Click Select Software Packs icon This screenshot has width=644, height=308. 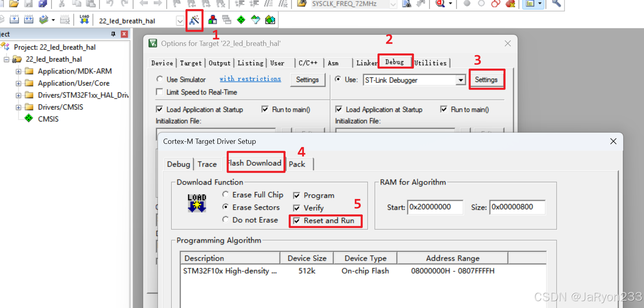[256, 20]
